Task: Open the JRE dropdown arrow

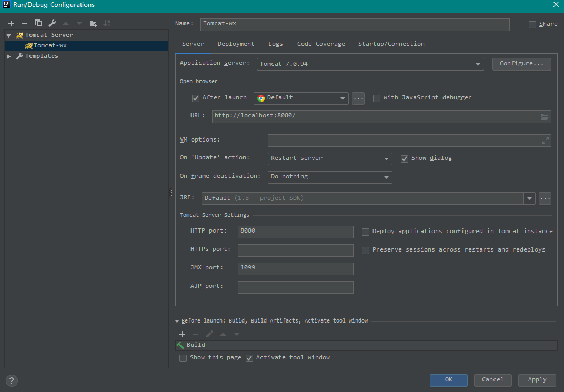Action: 529,198
